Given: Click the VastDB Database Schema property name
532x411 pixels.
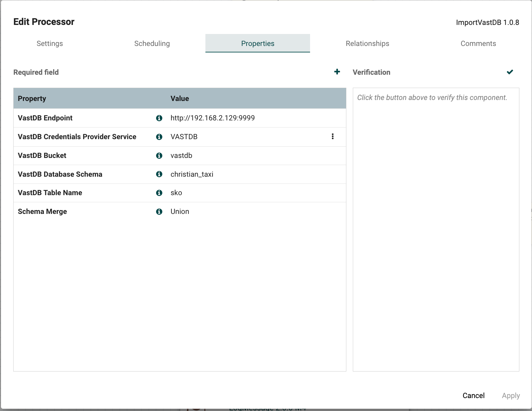Looking at the screenshot, I should point(60,174).
